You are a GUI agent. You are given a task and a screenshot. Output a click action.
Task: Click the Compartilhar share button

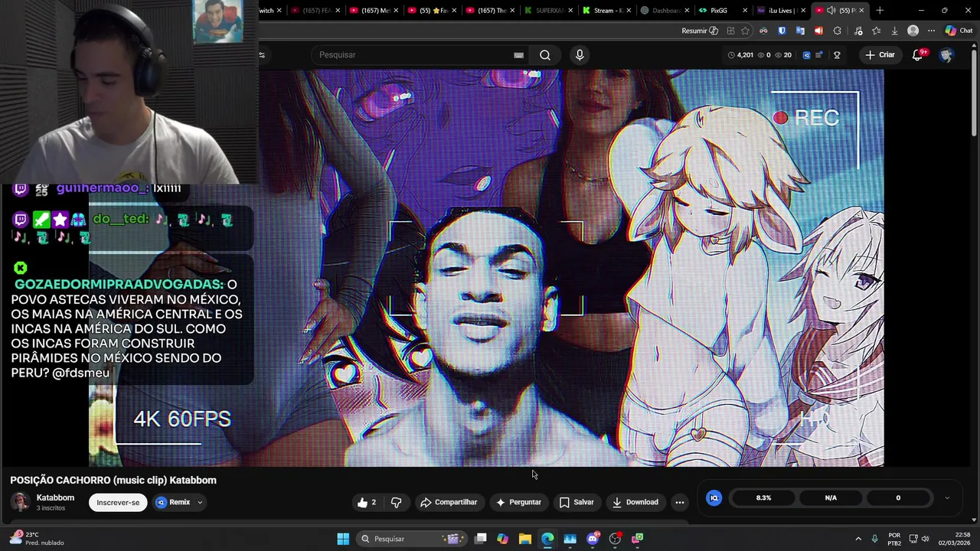click(448, 502)
